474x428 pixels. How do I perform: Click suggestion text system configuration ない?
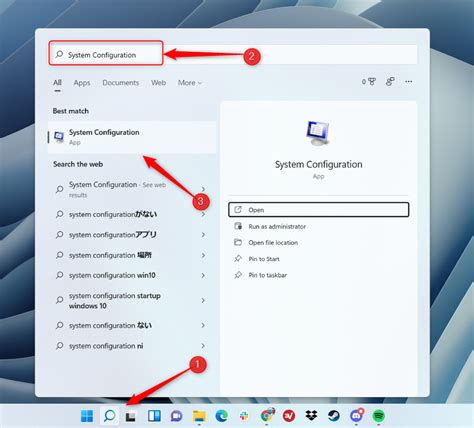pos(110,325)
